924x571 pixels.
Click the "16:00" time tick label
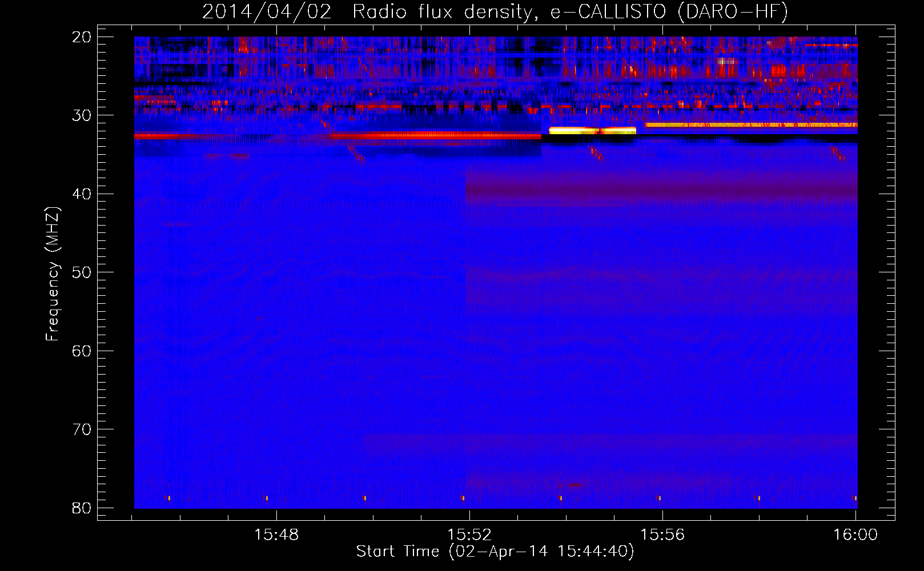[x=855, y=535]
